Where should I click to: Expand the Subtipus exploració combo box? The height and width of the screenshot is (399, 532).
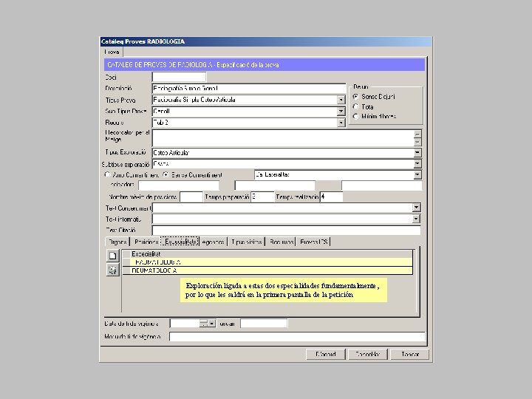click(417, 164)
